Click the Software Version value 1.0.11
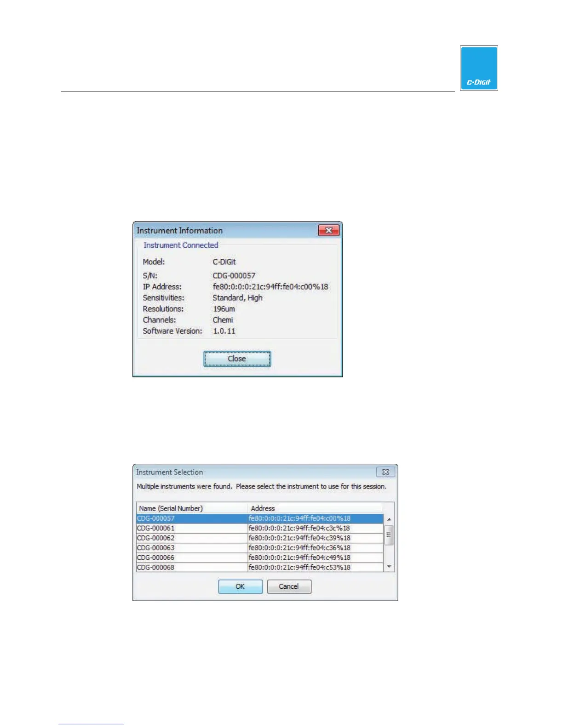The width and height of the screenshot is (563, 728). point(224,331)
